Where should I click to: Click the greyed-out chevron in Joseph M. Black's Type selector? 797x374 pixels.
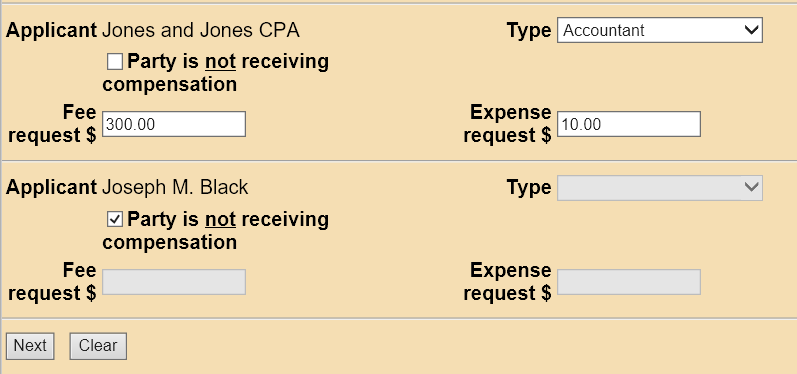(x=751, y=188)
